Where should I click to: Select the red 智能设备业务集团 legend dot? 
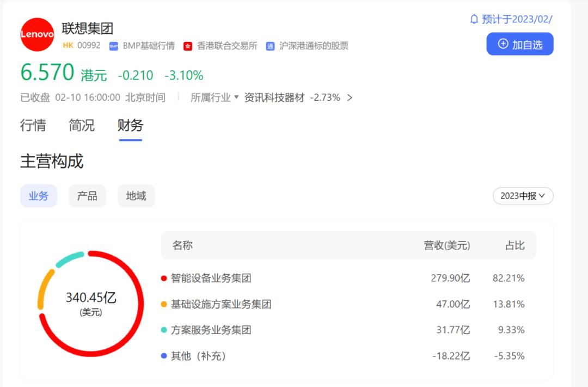[x=164, y=278]
